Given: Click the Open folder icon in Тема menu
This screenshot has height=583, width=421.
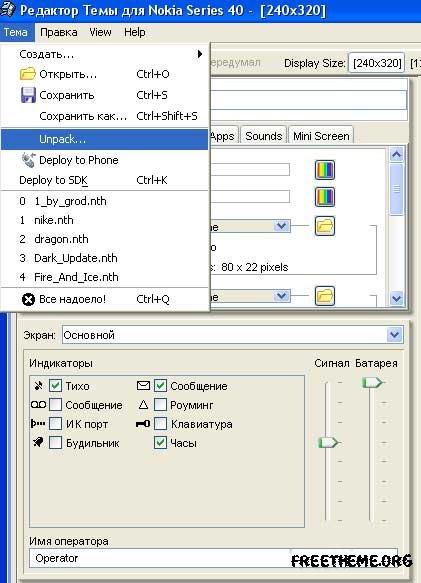Looking at the screenshot, I should point(28,74).
